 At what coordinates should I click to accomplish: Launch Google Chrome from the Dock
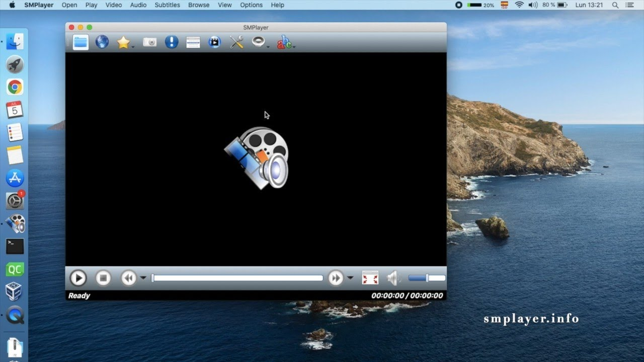point(15,87)
